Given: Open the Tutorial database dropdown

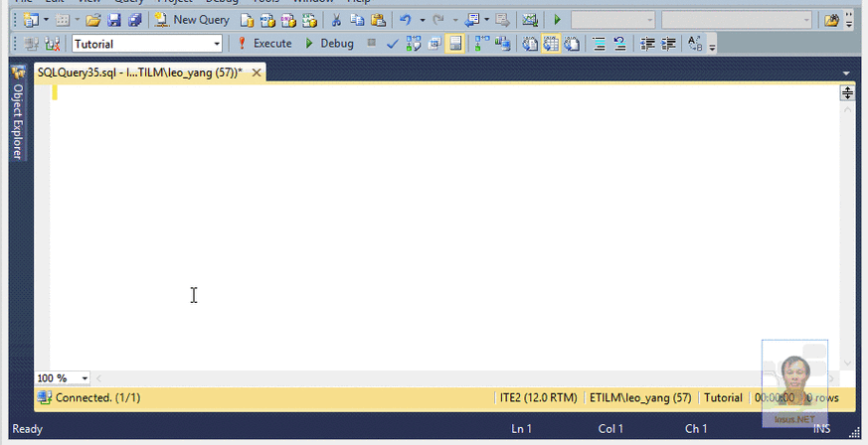Looking at the screenshot, I should pyautogui.click(x=217, y=44).
